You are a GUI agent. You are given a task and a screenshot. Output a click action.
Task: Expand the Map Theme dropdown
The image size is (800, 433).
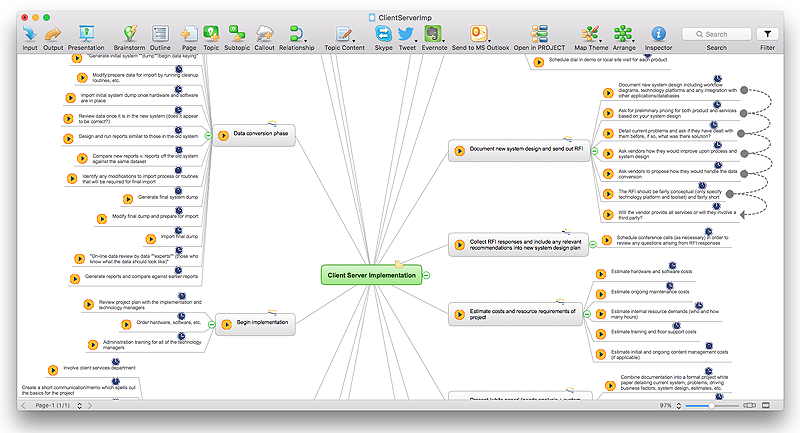point(593,34)
